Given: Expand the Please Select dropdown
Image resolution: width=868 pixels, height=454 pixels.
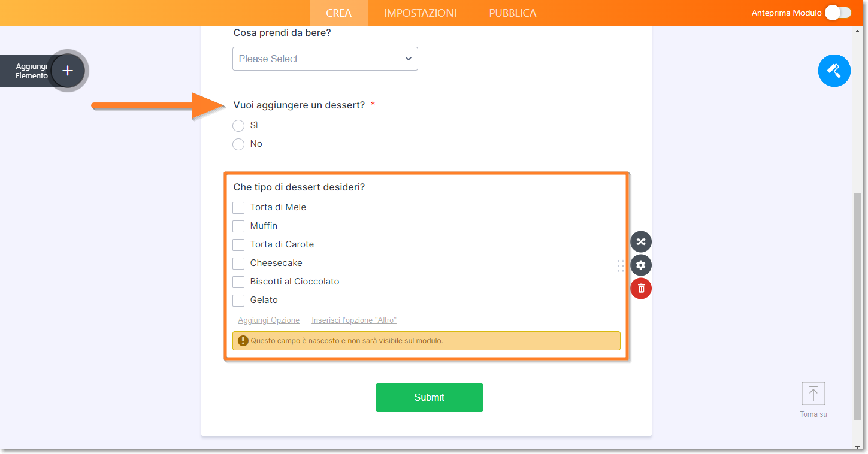Looking at the screenshot, I should point(325,59).
